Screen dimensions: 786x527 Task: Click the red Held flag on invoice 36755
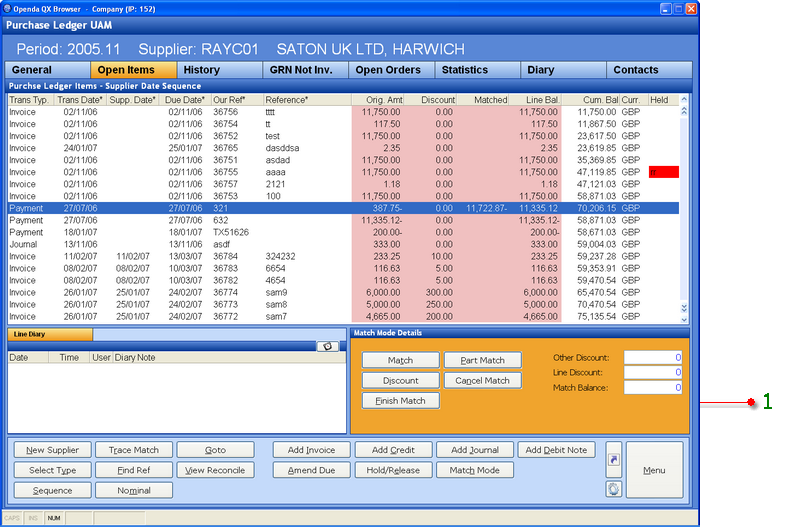[x=664, y=172]
